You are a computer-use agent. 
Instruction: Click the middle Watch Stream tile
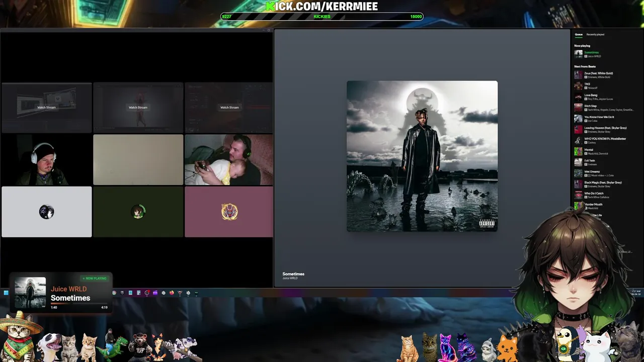(x=138, y=108)
